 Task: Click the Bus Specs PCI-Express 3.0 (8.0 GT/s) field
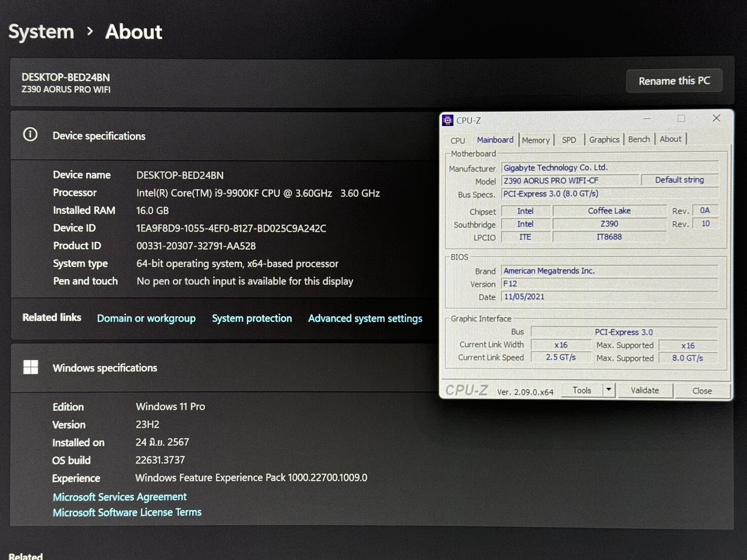coord(609,194)
